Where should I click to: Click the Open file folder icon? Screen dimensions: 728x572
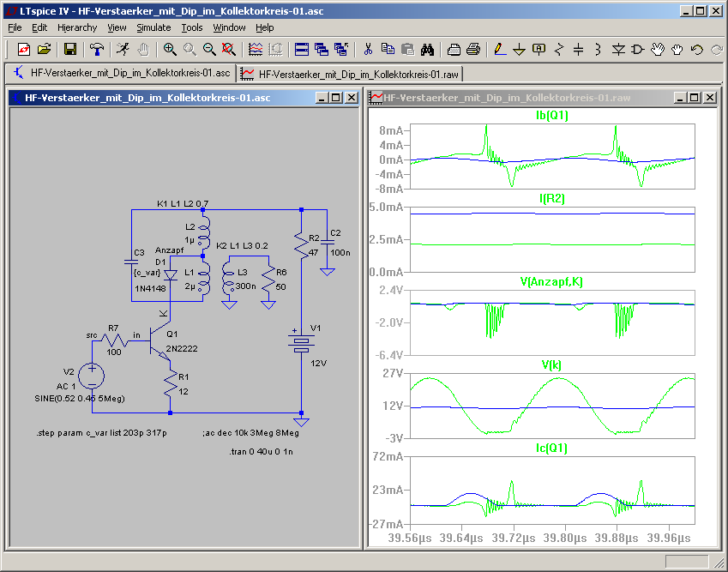click(44, 49)
